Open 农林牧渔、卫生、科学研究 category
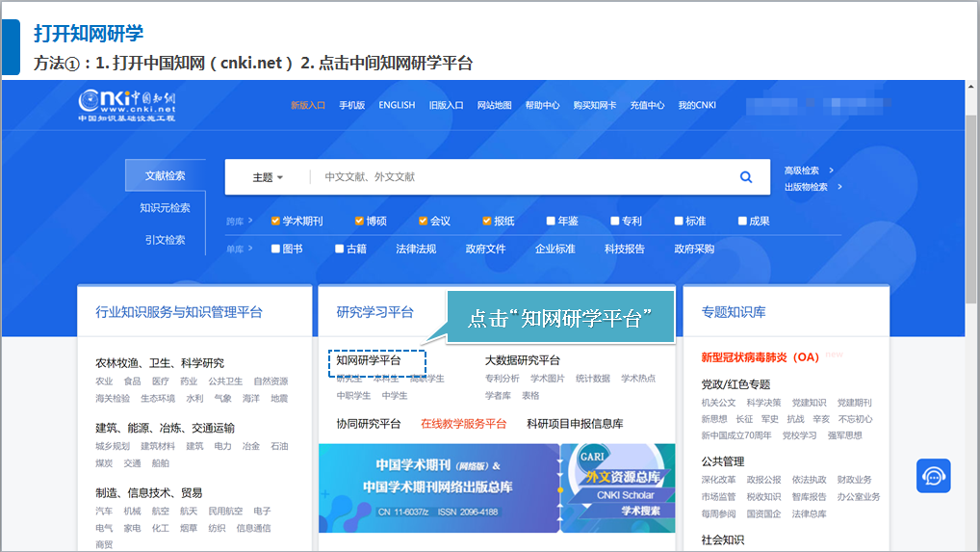This screenshot has width=980, height=552. 160,363
